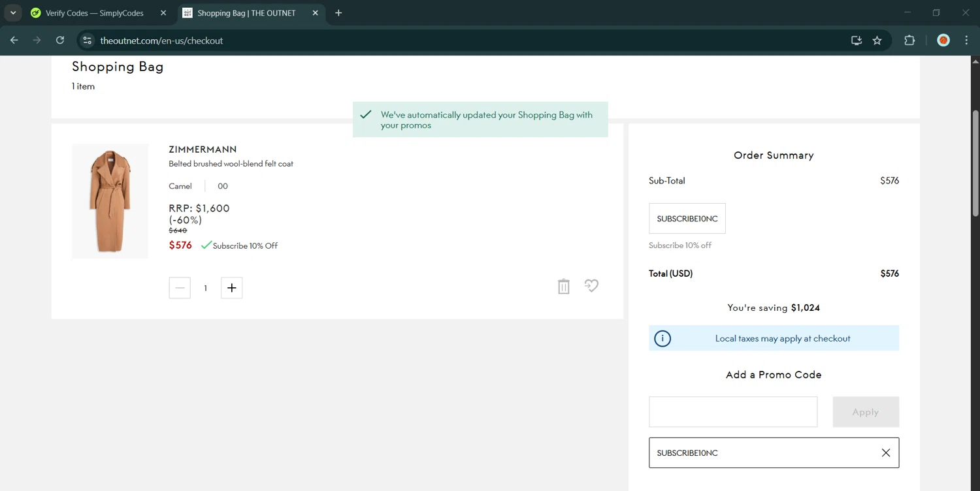This screenshot has width=980, height=491.
Task: Switch to the Verify Codes SimplyCodes tab
Action: (x=94, y=13)
